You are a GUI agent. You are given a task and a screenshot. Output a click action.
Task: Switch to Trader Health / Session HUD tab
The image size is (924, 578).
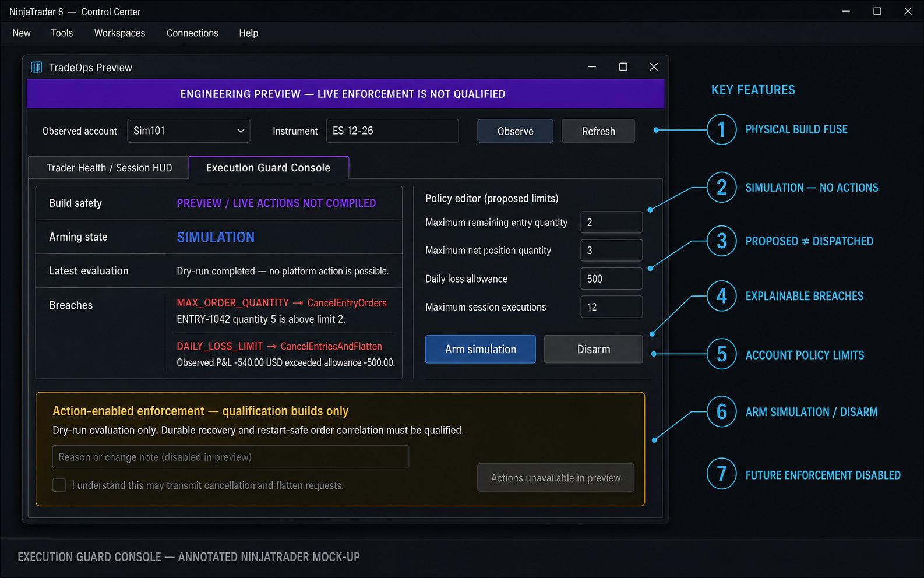click(109, 168)
